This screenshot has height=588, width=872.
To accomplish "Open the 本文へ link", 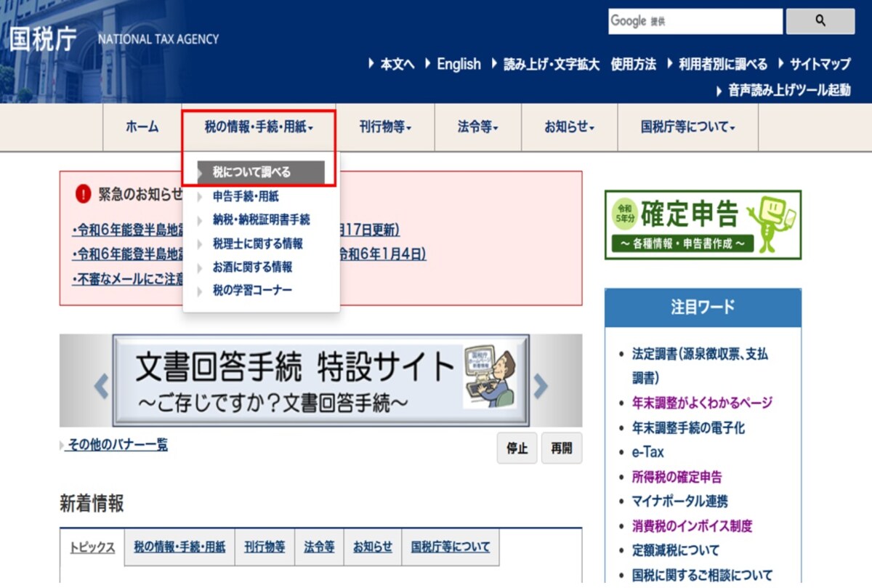I will (397, 64).
